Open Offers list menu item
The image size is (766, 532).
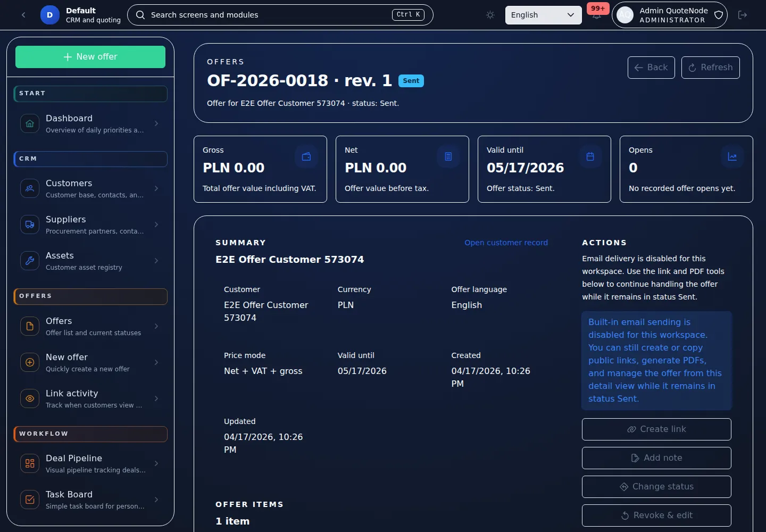click(x=90, y=326)
